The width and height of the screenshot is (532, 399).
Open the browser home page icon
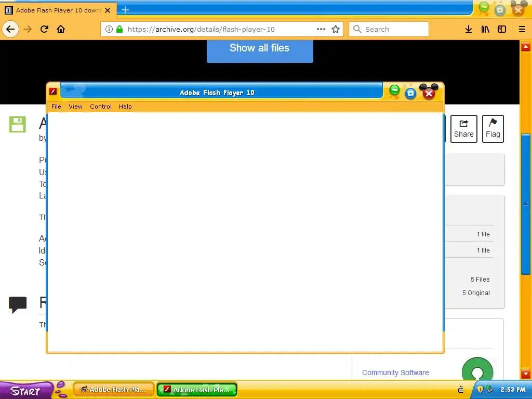pos(61,29)
